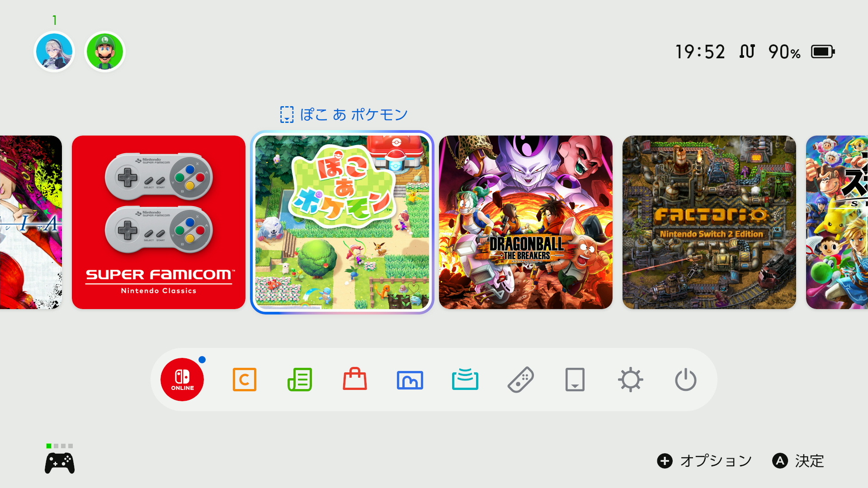
Task: Launch Factorio Nintendo Switch 2 Edition tile
Action: coord(709,222)
